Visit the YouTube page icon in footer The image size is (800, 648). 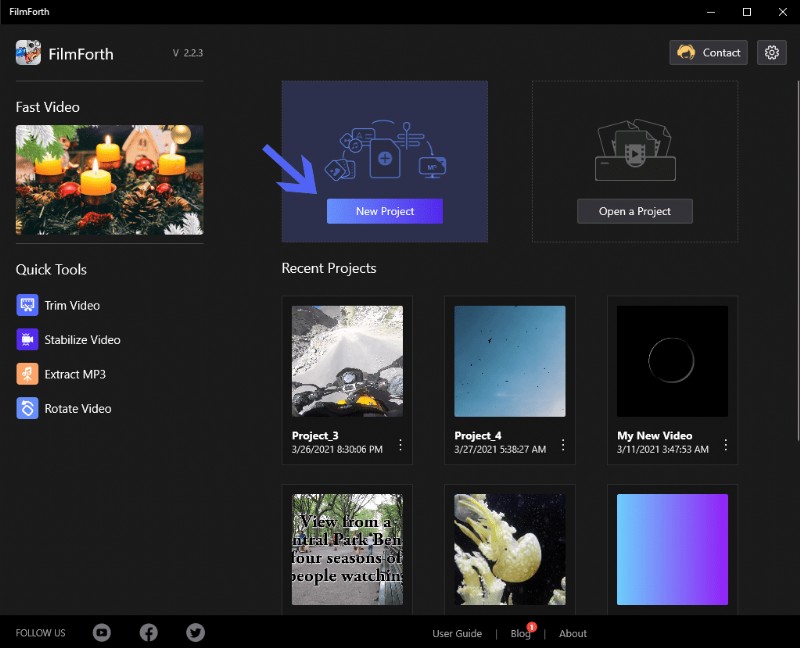[102, 632]
